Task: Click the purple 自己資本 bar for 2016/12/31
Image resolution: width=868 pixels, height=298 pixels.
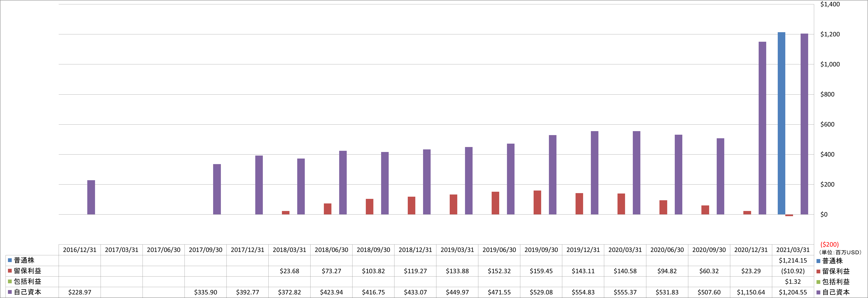Action: coord(91,197)
